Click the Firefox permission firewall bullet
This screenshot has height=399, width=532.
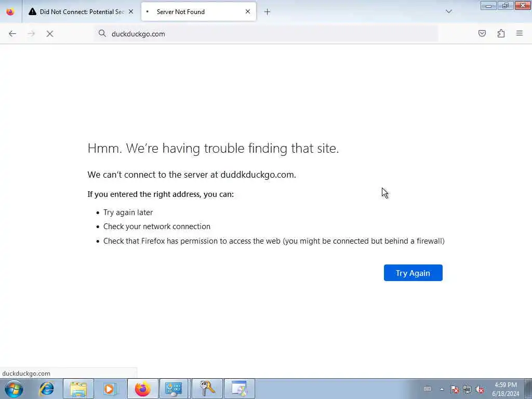tap(274, 241)
